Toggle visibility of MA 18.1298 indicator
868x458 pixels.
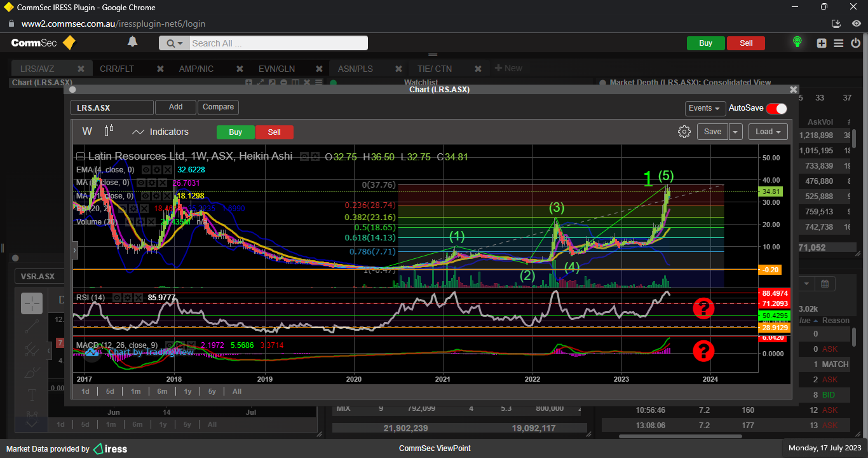(x=145, y=196)
